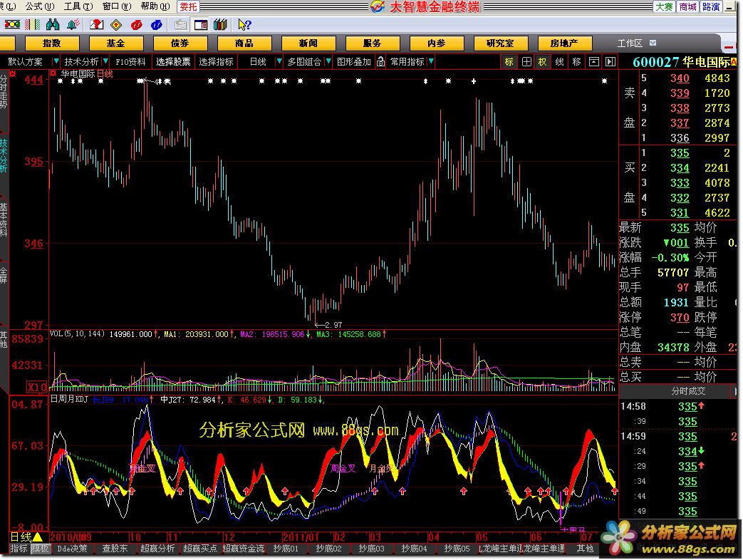
Task: Click the skip-to-end arrow icon
Action: click(610, 61)
